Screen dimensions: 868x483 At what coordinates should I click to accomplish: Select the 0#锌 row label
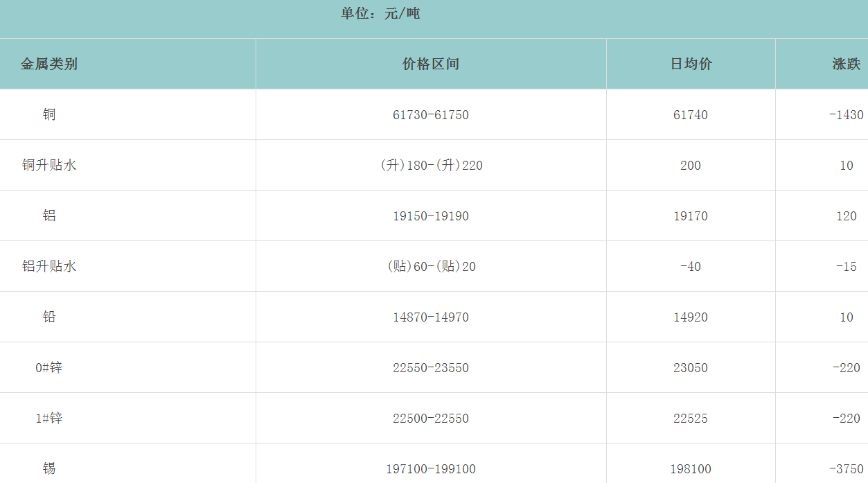tap(49, 368)
